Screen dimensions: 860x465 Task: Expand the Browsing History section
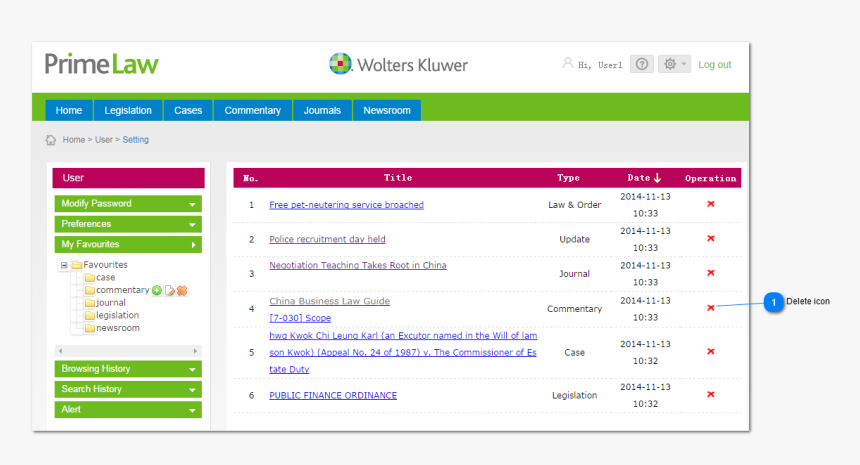[x=128, y=368]
